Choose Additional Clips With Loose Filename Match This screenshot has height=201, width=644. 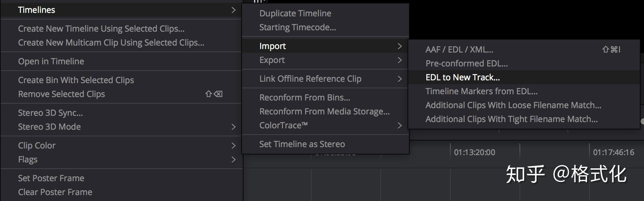tap(513, 105)
